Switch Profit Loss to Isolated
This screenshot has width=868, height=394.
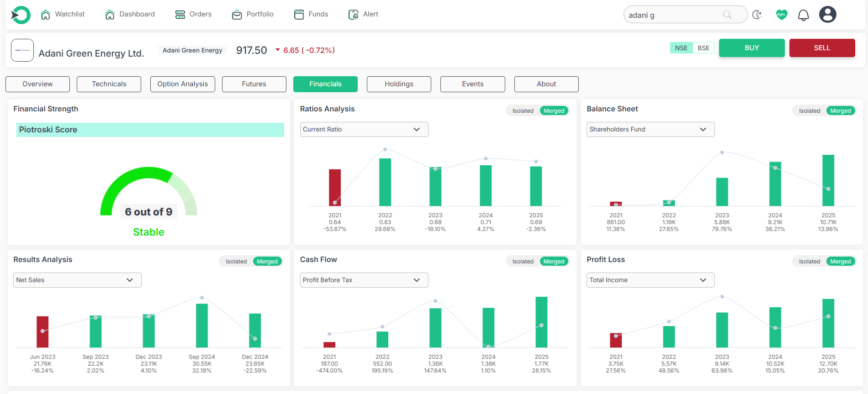(810, 262)
